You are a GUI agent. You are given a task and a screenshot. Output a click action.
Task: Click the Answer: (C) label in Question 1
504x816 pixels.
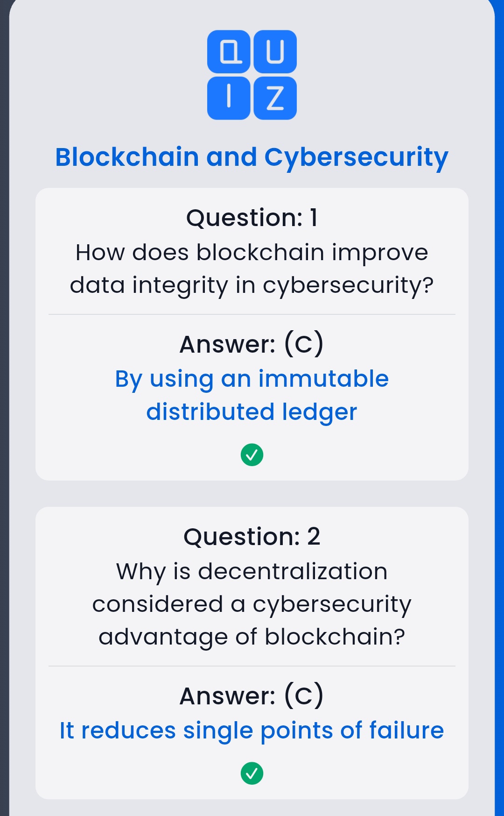[x=252, y=344]
